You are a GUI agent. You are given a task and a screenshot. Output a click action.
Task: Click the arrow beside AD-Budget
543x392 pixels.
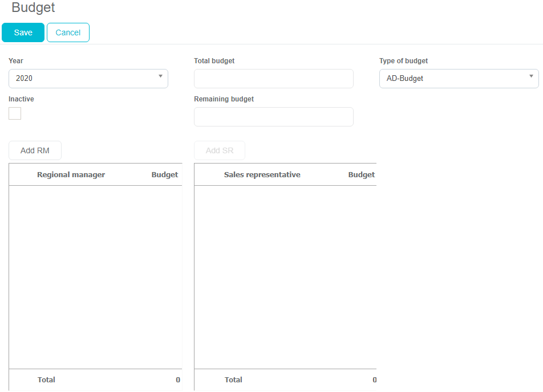tap(531, 76)
